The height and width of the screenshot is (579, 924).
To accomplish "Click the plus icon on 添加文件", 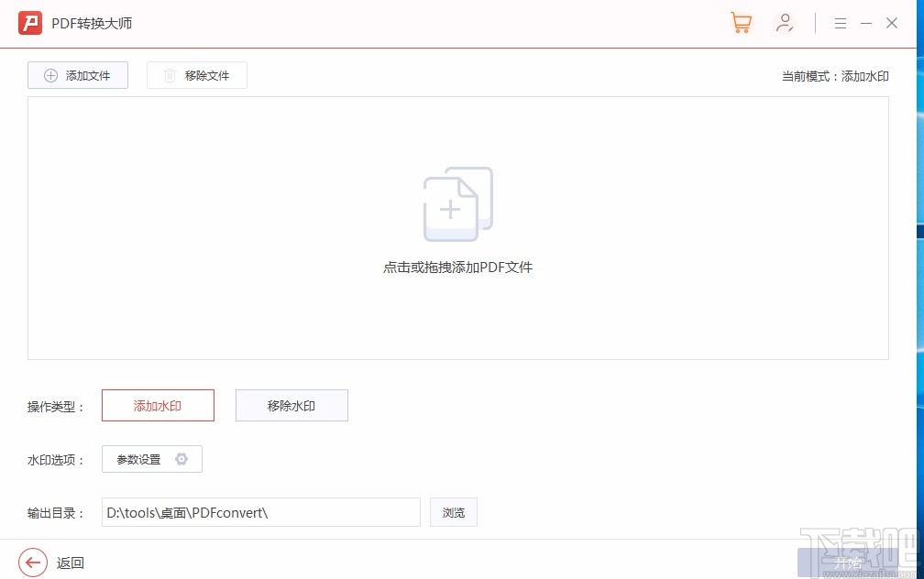I will pyautogui.click(x=49, y=75).
